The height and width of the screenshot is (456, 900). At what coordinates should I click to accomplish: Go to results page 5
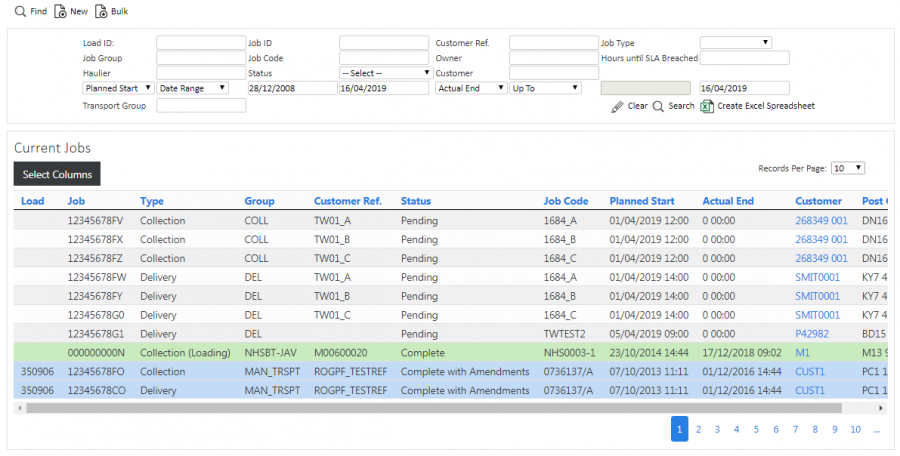756,429
